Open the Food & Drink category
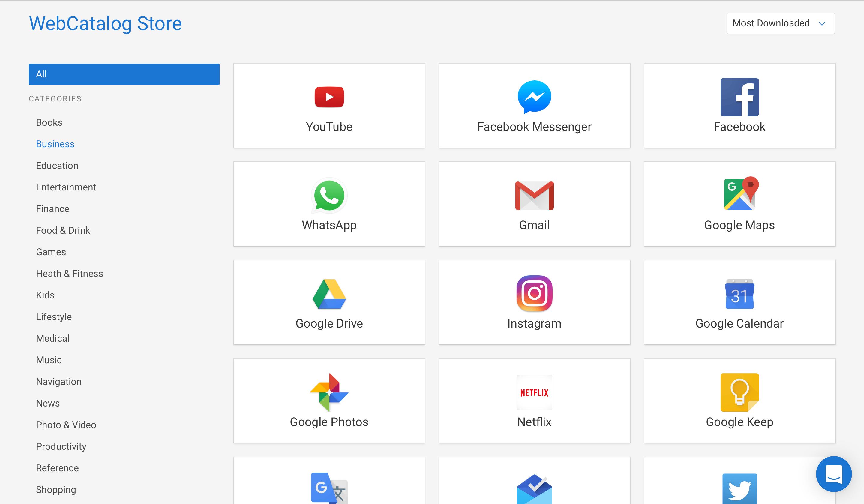 coord(63,230)
